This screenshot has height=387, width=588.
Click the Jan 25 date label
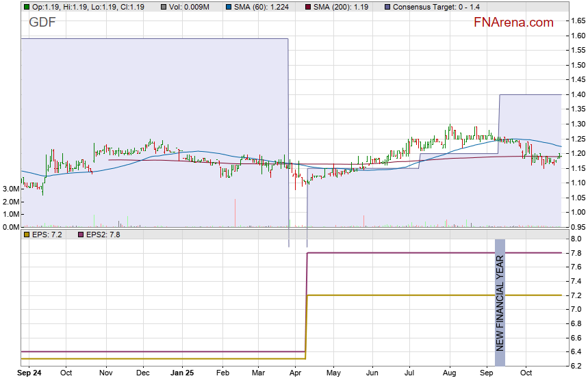pos(182,373)
